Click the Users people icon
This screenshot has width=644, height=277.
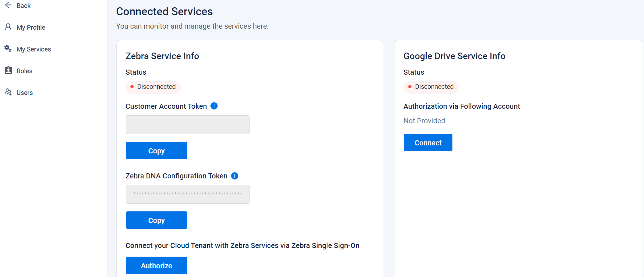pos(8,92)
